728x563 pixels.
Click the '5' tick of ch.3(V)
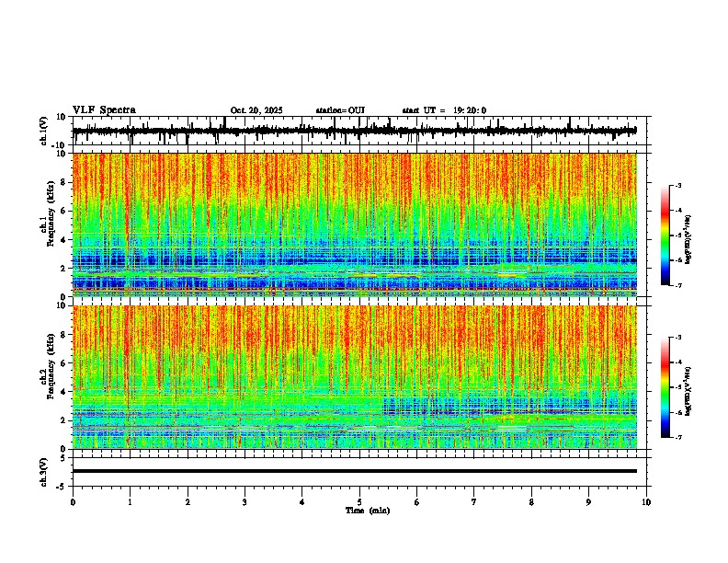click(64, 458)
